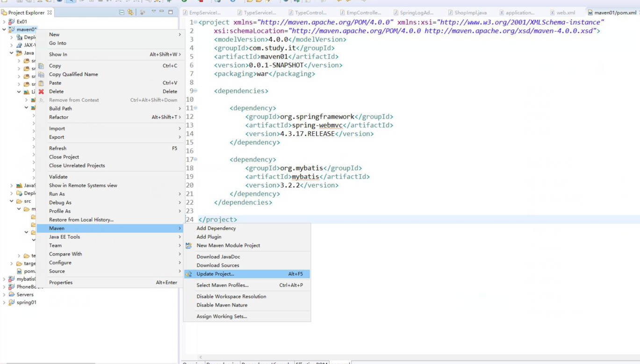Image resolution: width=640 pixels, height=364 pixels.
Task: Open Run As submenu
Action: [110, 194]
